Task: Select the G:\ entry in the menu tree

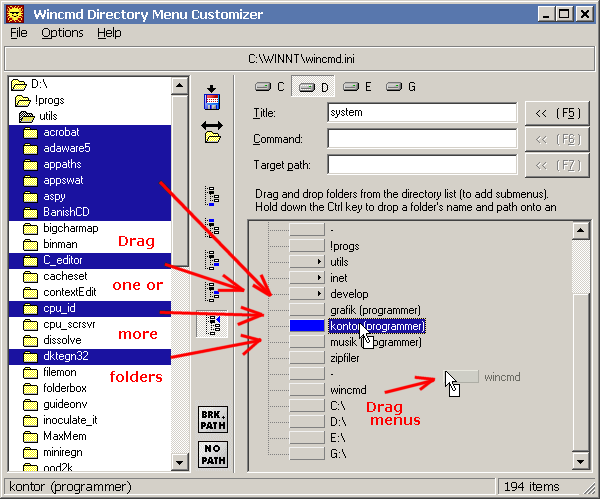Action: [x=338, y=454]
